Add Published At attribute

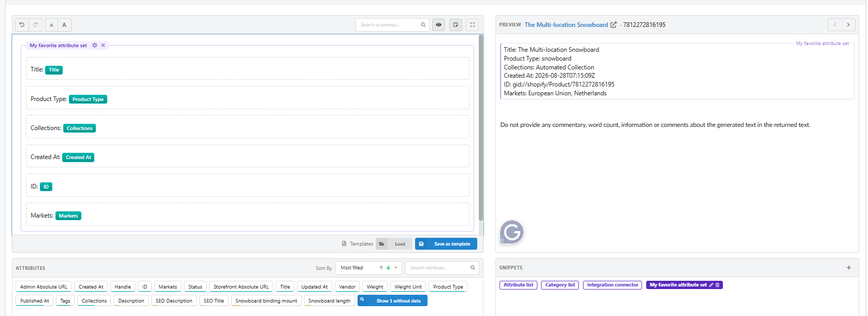coord(35,300)
